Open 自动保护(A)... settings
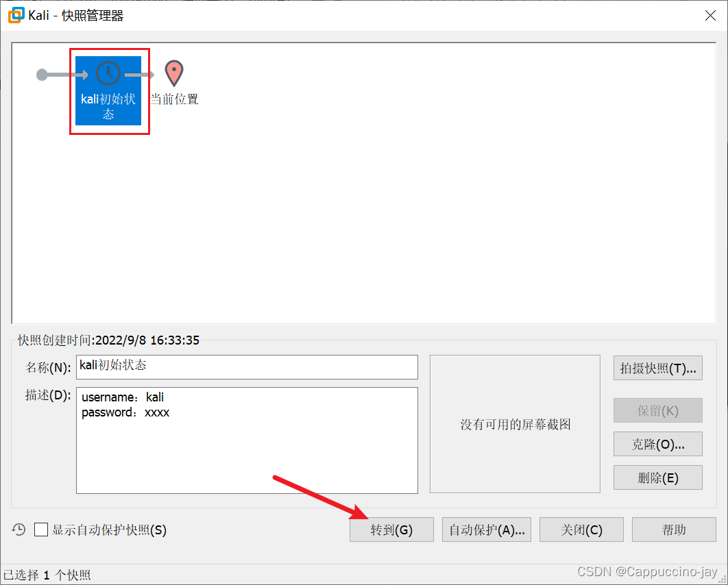 coord(486,530)
